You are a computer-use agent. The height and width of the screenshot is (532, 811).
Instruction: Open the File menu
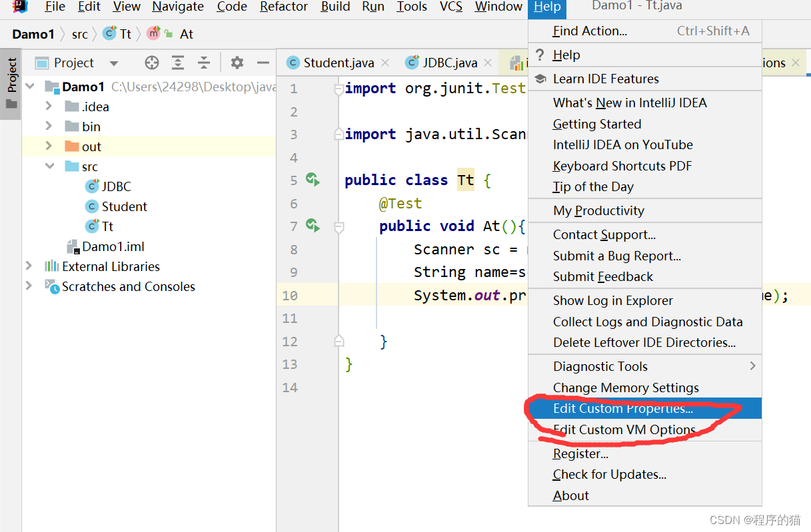55,7
